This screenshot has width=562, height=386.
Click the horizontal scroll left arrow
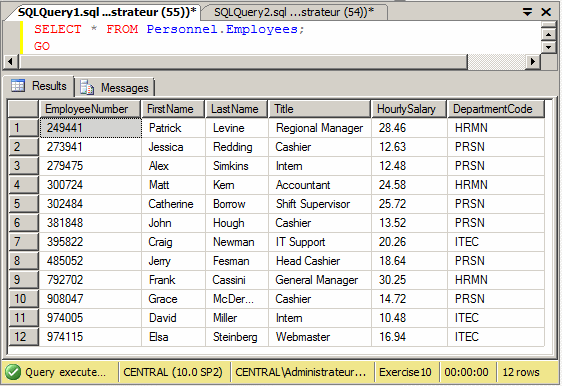pos(10,61)
